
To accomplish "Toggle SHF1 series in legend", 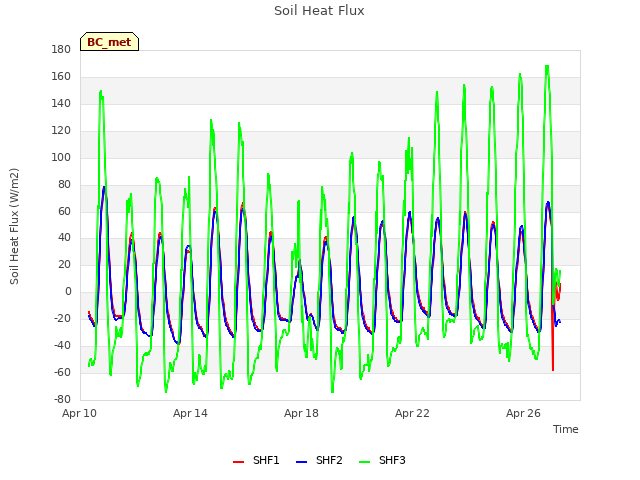I will point(256,460).
